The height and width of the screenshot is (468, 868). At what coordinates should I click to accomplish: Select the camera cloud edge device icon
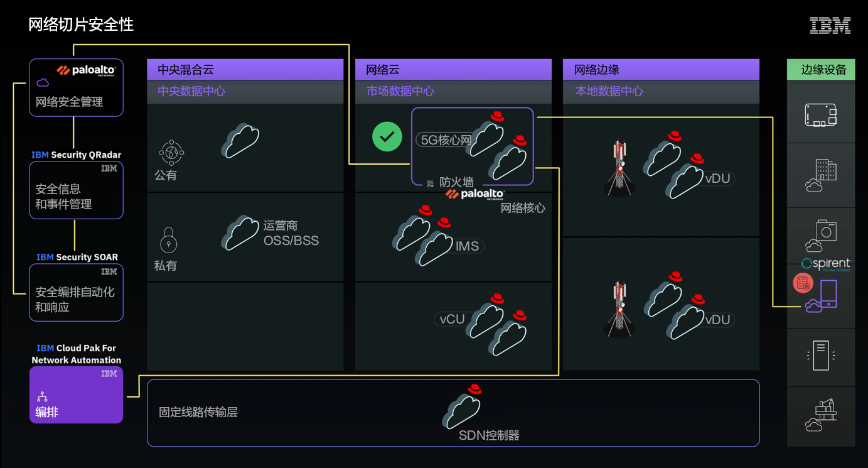(821, 236)
